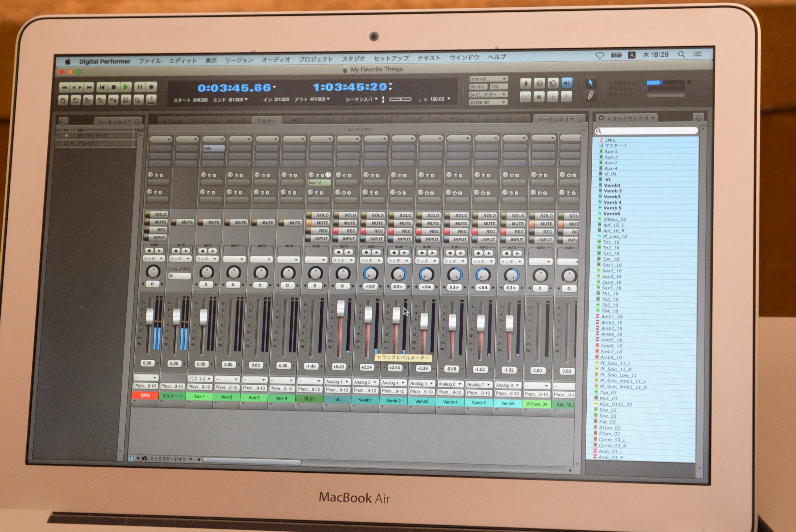796x532 pixels.
Task: Start playback with the green Play button
Action: pyautogui.click(x=126, y=87)
